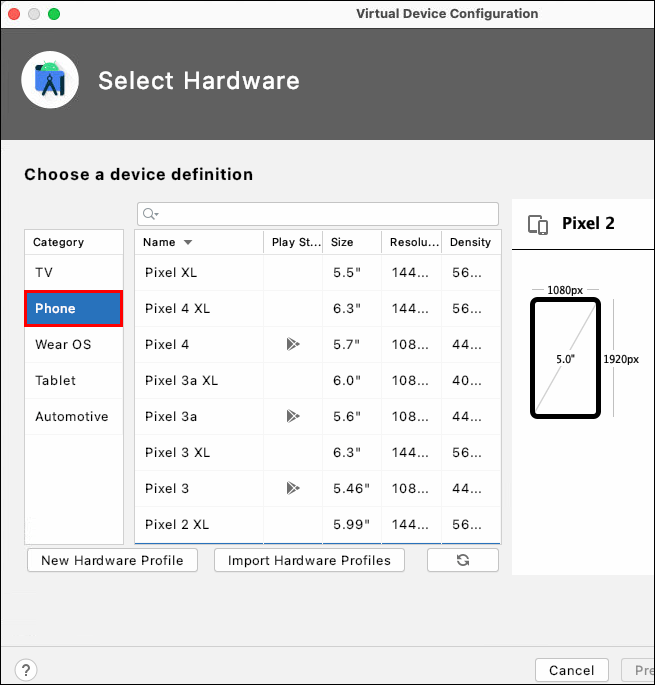Select the Pixel 3 XL device row
This screenshot has height=685, width=655.
coord(318,452)
